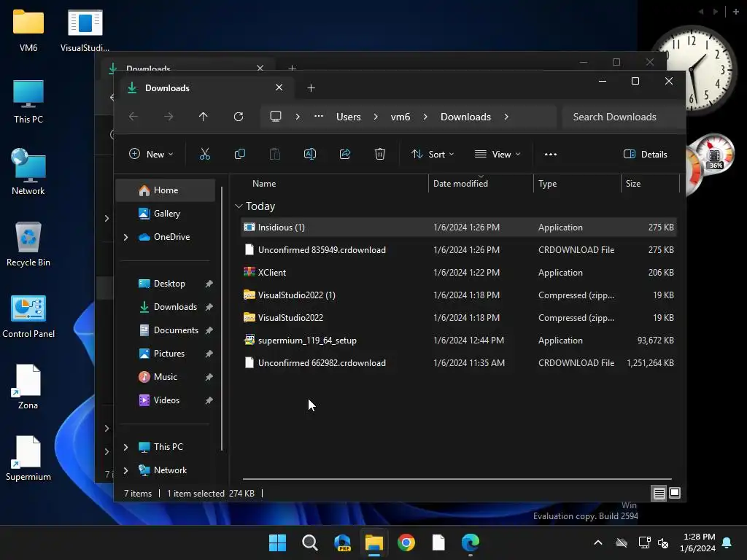The image size is (747, 560).
Task: Click the Copy icon in toolbar
Action: (239, 154)
